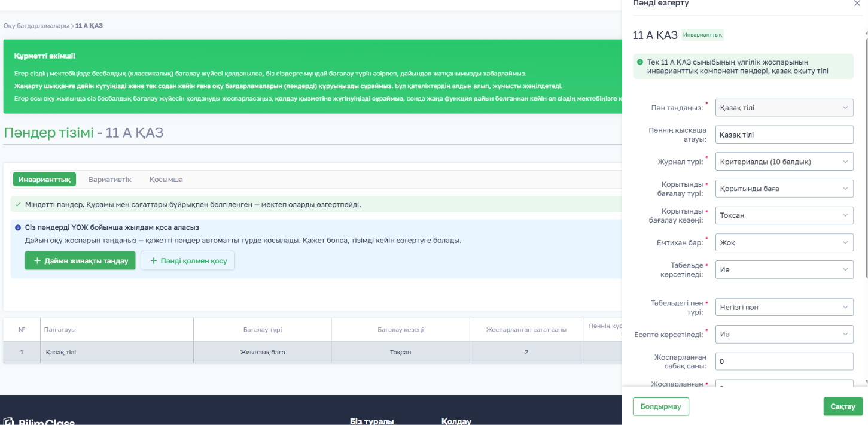This screenshot has height=425, width=868.
Task: Click the checkmark icon before Міндетті пәндер
Action: (18, 205)
